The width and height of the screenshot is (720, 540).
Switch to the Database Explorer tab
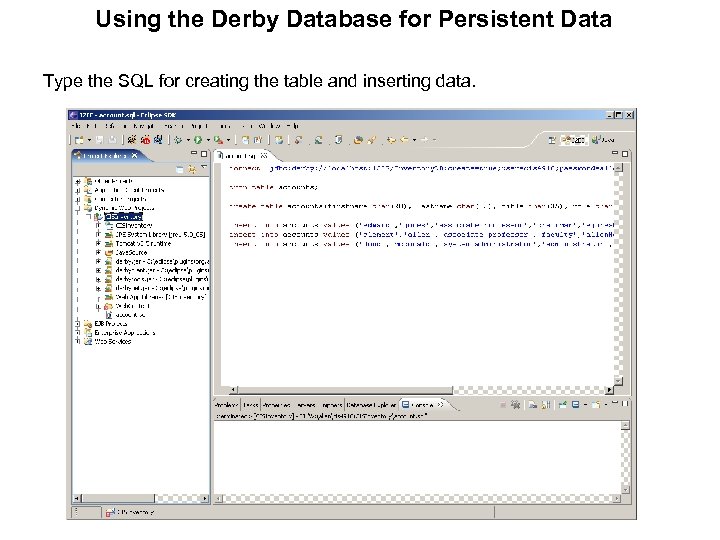[371, 405]
